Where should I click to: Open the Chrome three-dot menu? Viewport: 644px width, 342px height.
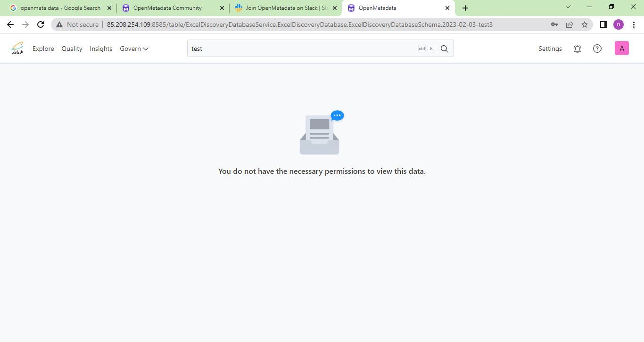(x=634, y=24)
